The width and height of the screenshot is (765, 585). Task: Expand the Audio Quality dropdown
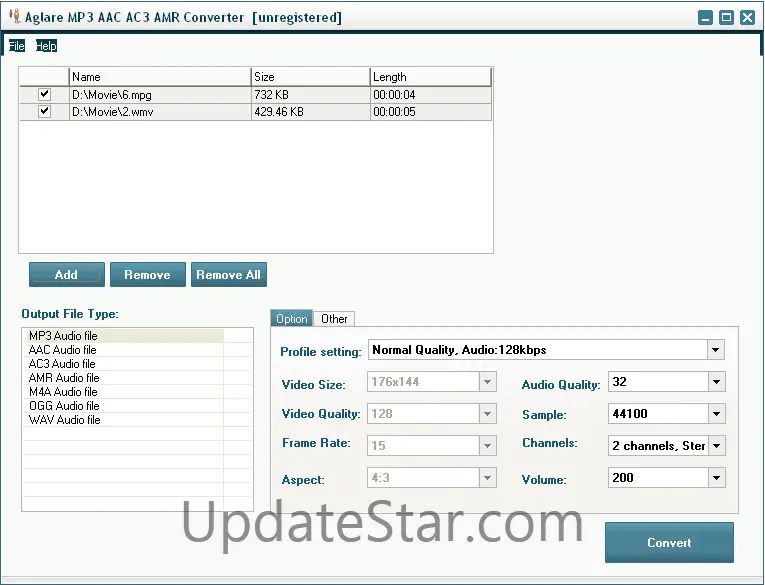716,382
